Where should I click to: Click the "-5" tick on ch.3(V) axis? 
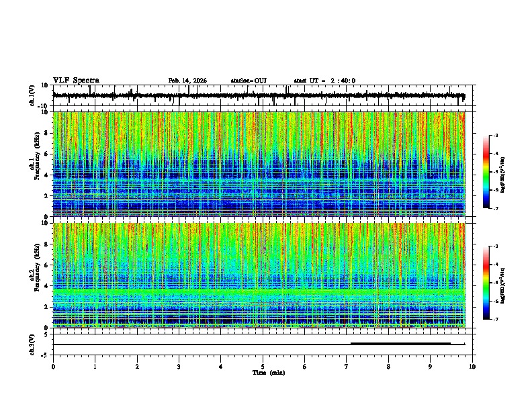[x=45, y=355]
